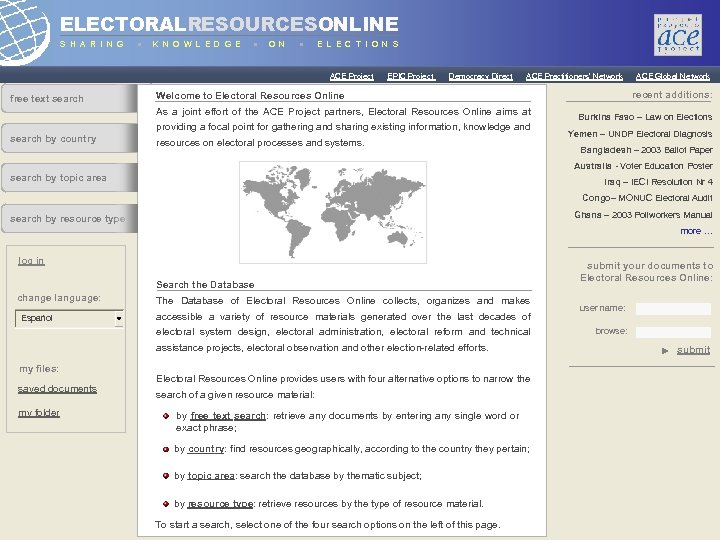This screenshot has width=720, height=540.
Task: Click the browse input field
Action: point(673,332)
